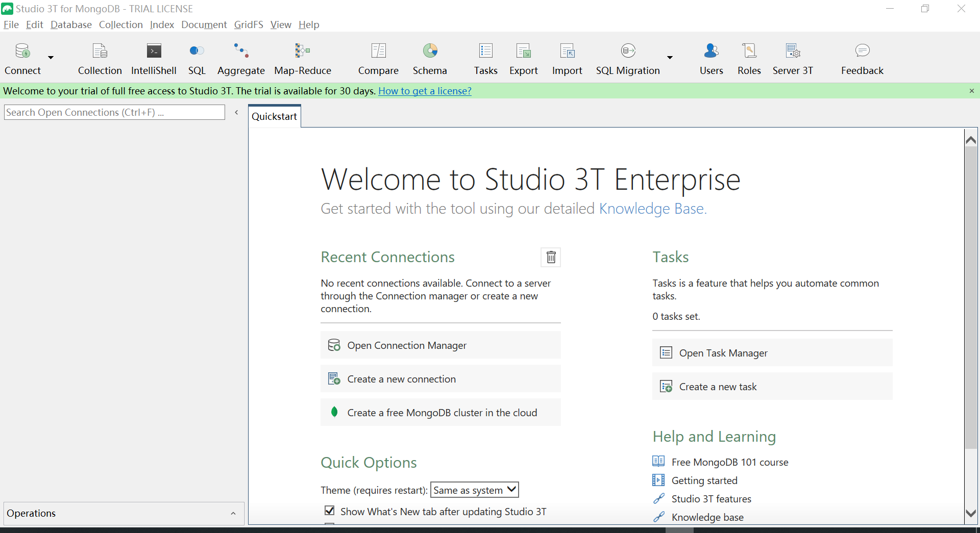Toggle 'Show What's New tab' checkbox

click(330, 511)
